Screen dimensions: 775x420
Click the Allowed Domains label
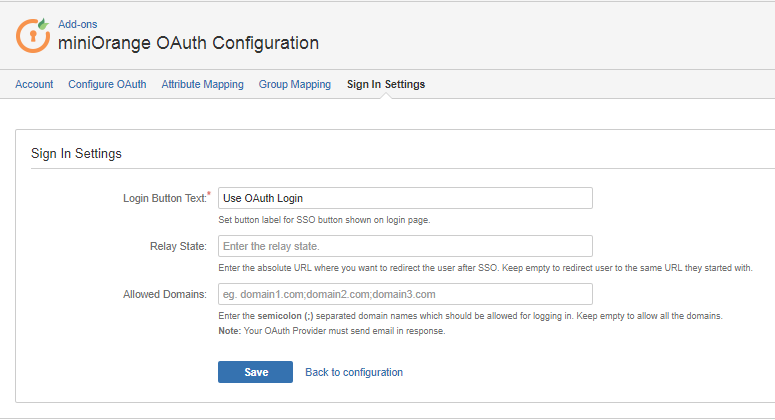click(x=165, y=294)
